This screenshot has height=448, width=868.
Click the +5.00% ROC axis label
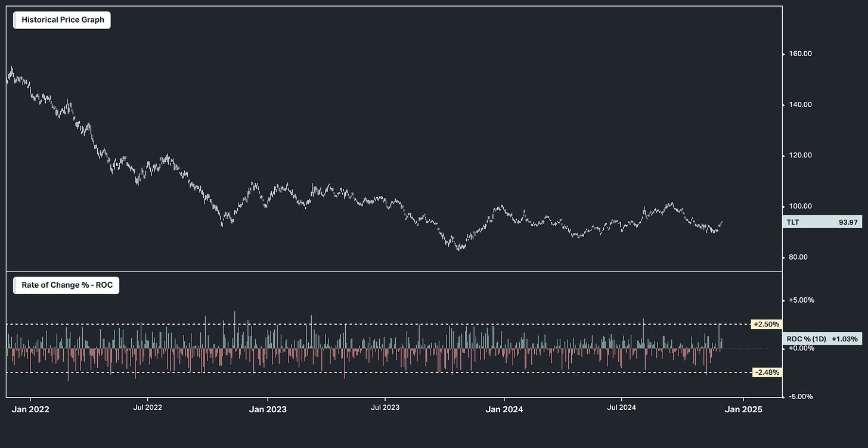[801, 300]
